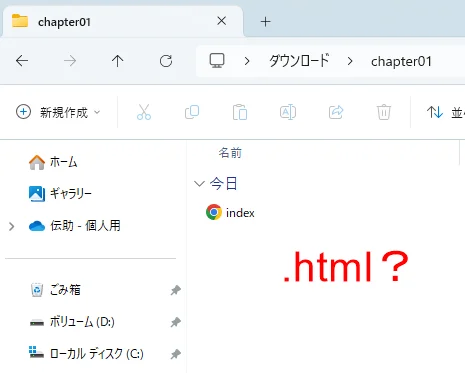
Task: Collapse the 今日 group chevron
Action: (x=199, y=184)
